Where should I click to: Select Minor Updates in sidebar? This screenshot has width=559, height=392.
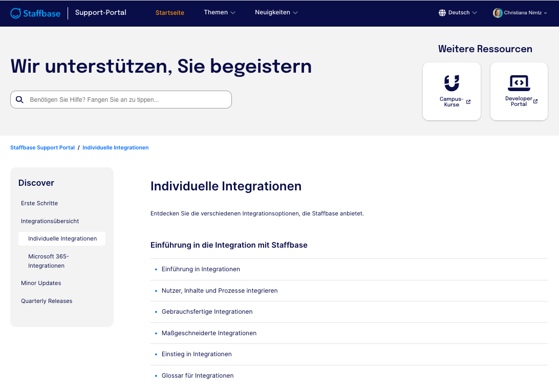[x=41, y=284]
